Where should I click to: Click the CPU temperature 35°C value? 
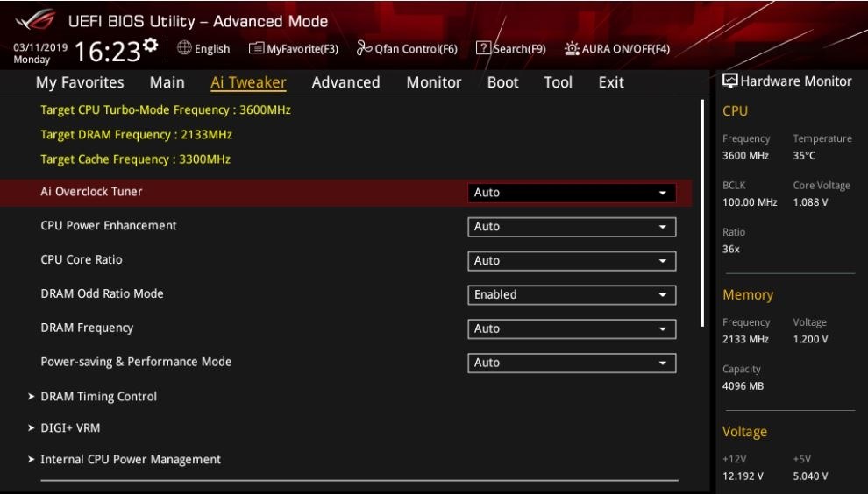[x=804, y=155]
